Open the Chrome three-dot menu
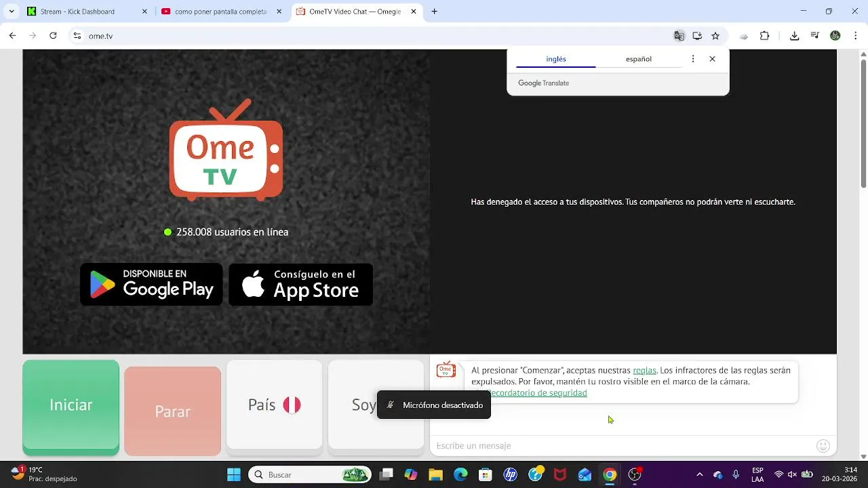The image size is (868, 488). pyautogui.click(x=854, y=36)
